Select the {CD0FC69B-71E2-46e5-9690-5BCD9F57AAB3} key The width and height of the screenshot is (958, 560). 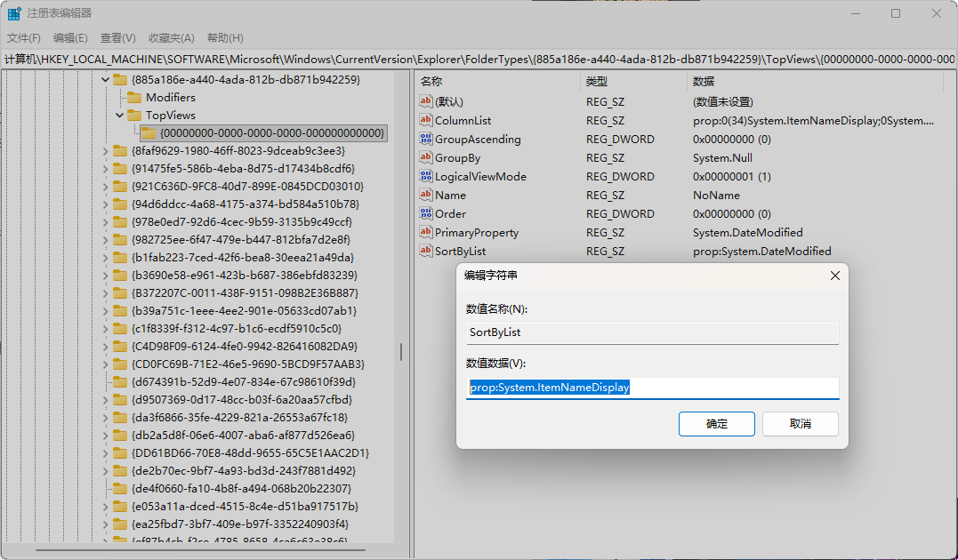(248, 364)
